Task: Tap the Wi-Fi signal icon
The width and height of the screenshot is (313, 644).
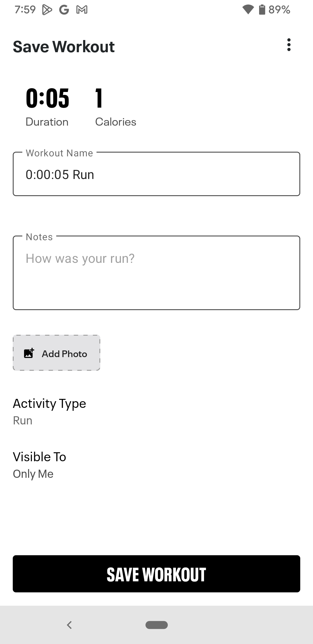Action: [x=248, y=10]
